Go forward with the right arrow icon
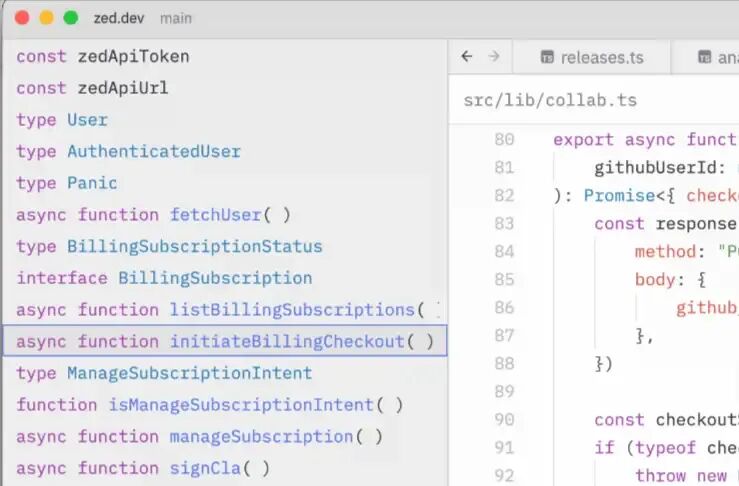Image resolution: width=739 pixels, height=486 pixels. point(494,57)
